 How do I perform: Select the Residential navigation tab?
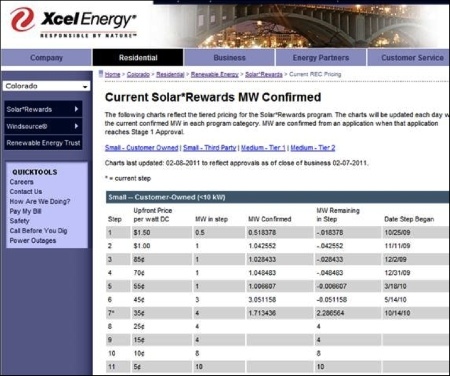coord(138,58)
